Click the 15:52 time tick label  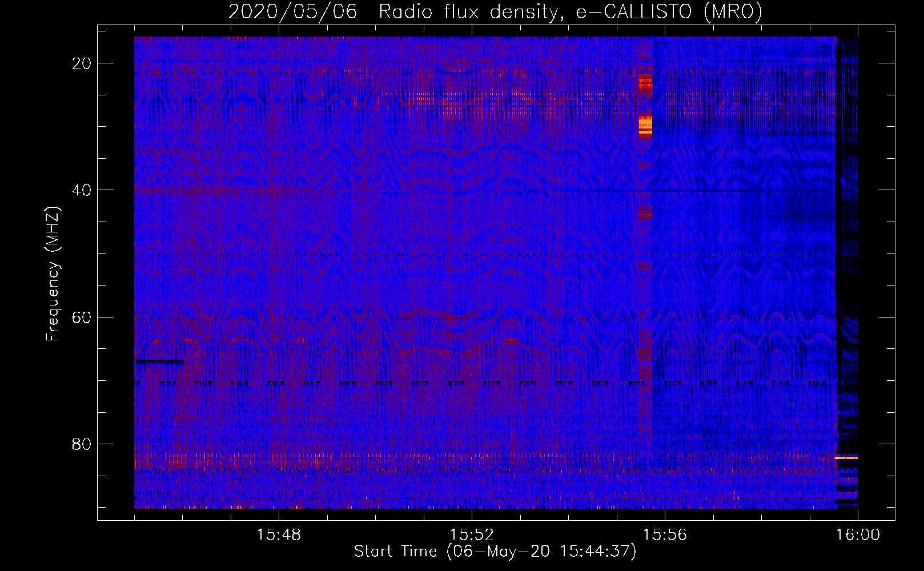(x=472, y=535)
